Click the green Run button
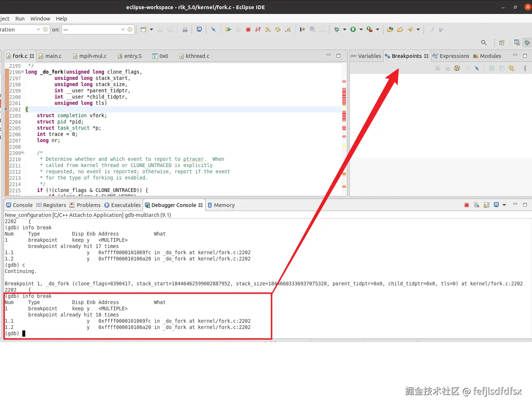This screenshot has width=532, height=407. click(353, 29)
